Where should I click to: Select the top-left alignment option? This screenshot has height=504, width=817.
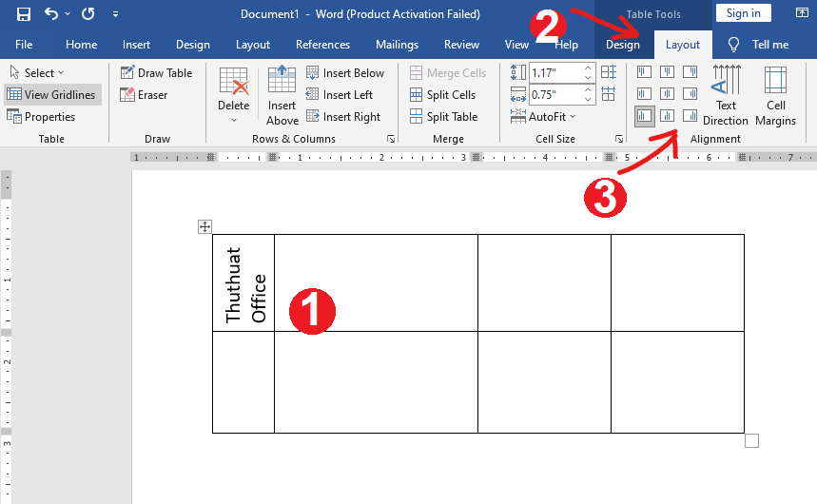tap(645, 72)
